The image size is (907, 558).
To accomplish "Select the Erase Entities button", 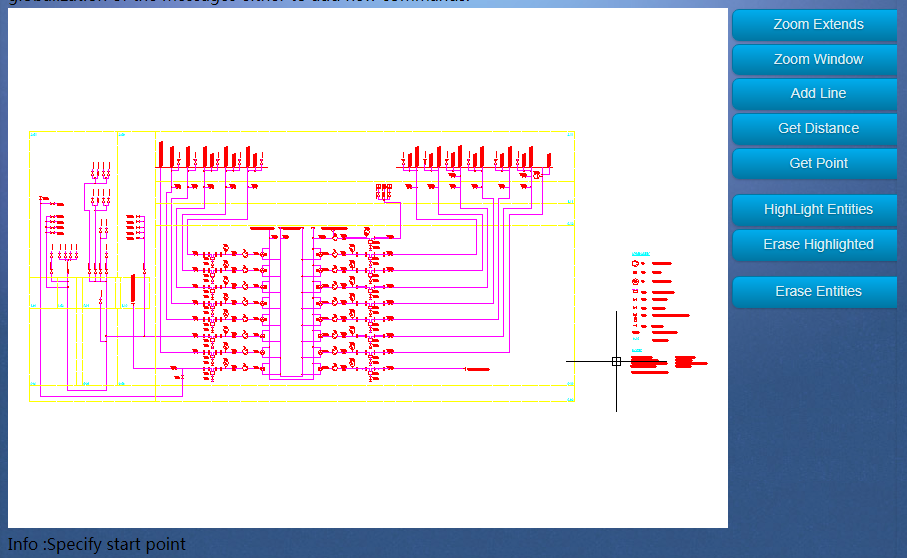I will click(817, 291).
